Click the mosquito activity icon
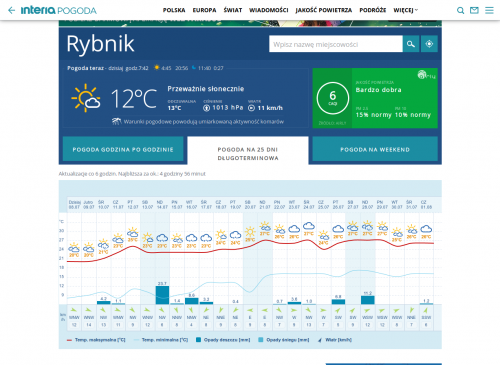The width and height of the screenshot is (500, 365). pos(116,121)
